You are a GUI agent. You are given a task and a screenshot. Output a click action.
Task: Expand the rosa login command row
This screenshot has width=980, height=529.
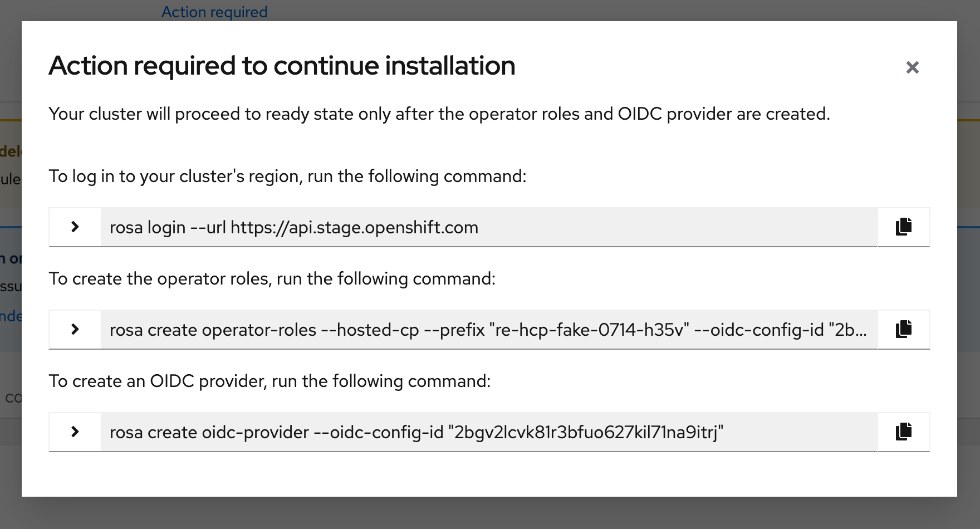tap(75, 227)
